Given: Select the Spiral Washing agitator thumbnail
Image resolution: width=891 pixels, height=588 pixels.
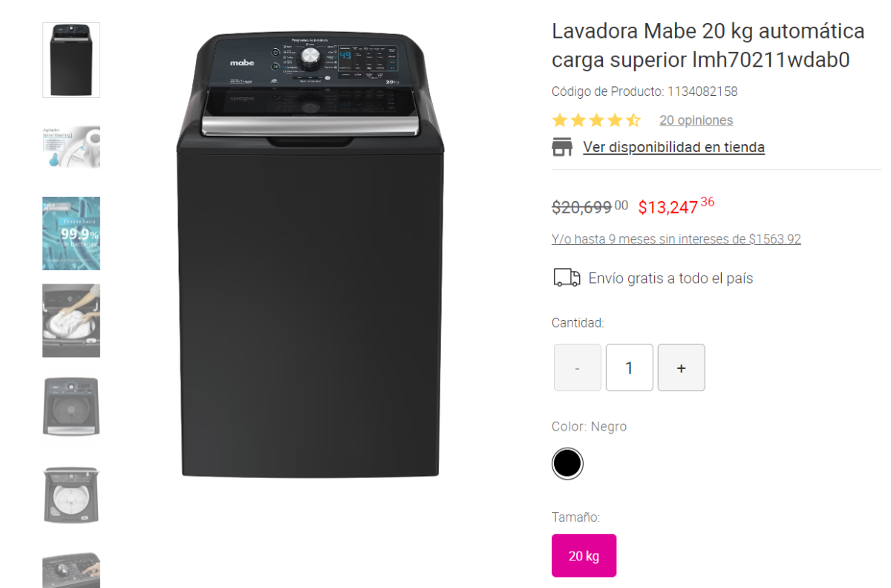Looking at the screenshot, I should tap(71, 147).
